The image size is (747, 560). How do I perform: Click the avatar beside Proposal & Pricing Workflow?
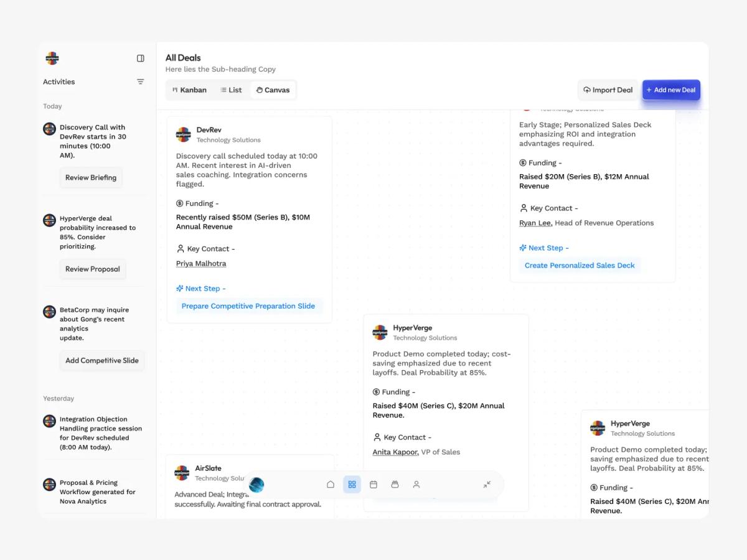click(x=49, y=485)
